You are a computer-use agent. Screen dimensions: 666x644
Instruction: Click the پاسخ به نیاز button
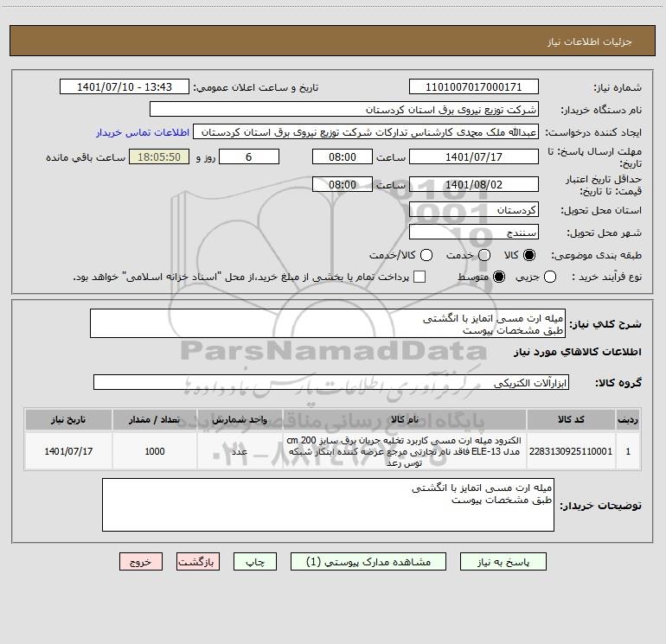tap(503, 562)
